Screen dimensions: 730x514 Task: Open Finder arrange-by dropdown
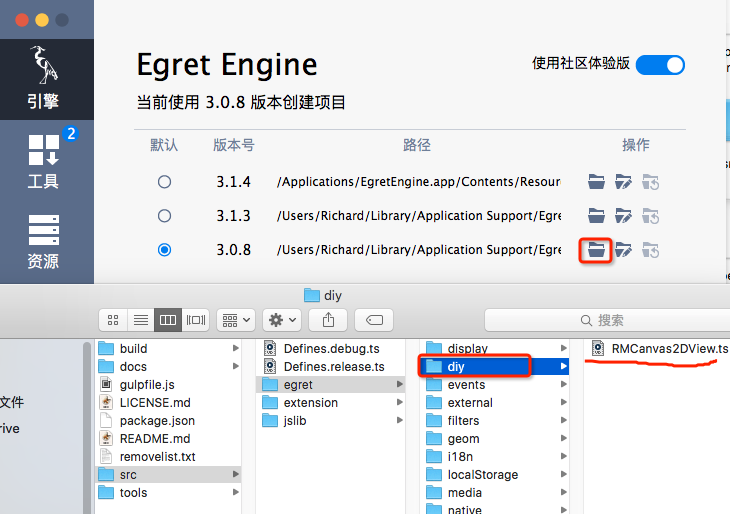(x=236, y=320)
